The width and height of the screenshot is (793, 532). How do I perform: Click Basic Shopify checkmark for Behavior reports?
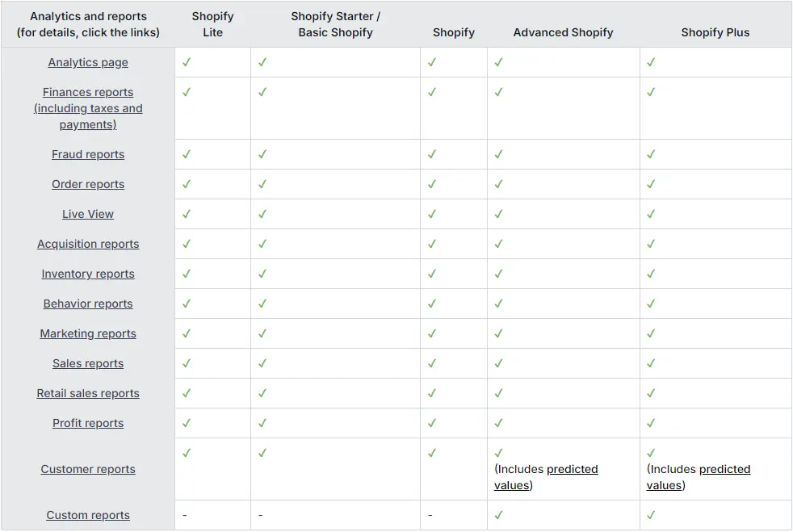[x=262, y=304]
